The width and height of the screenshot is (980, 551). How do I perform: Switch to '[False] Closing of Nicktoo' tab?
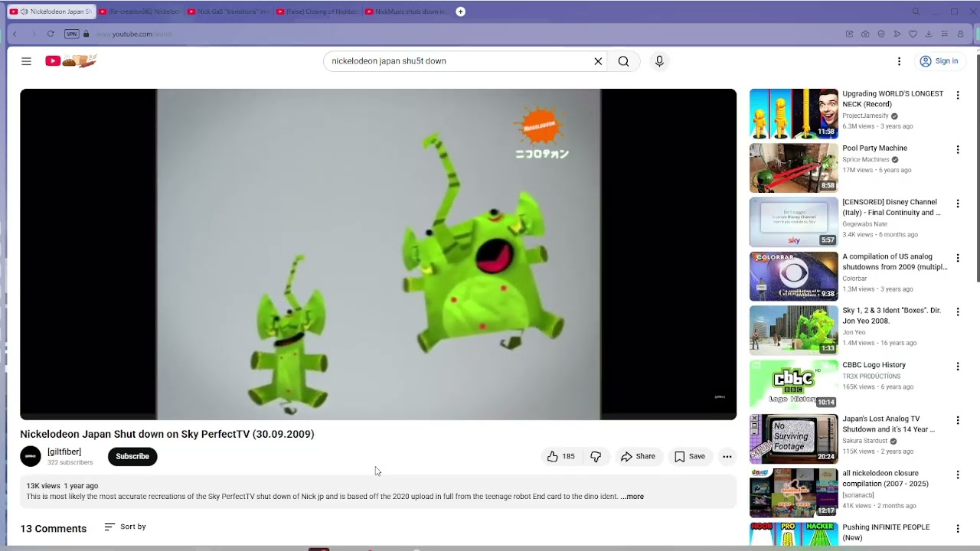[318, 11]
